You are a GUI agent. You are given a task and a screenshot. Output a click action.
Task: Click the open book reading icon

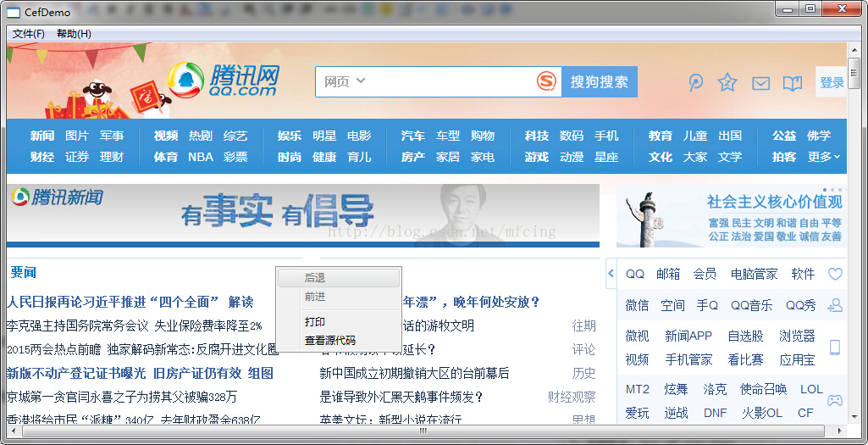click(x=793, y=83)
